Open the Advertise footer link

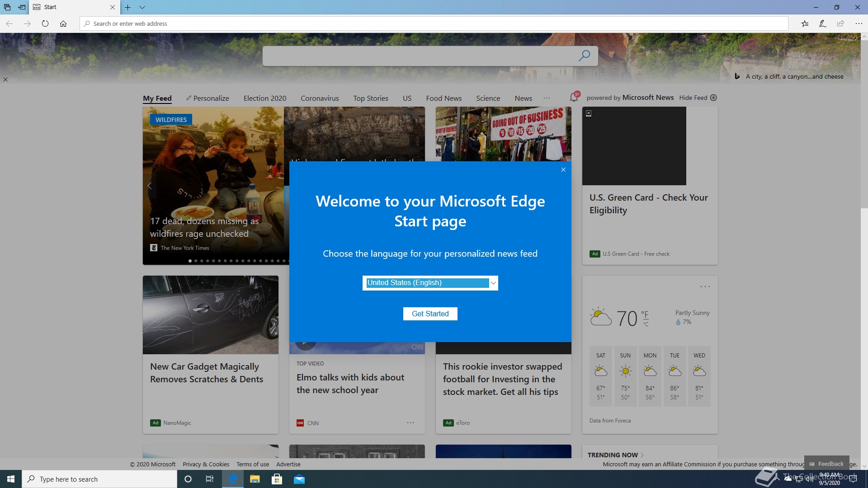[288, 464]
